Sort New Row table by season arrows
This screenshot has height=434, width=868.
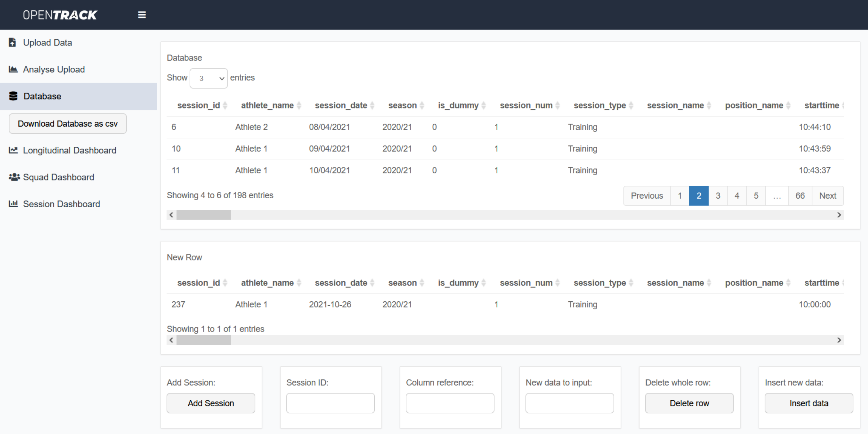point(422,283)
